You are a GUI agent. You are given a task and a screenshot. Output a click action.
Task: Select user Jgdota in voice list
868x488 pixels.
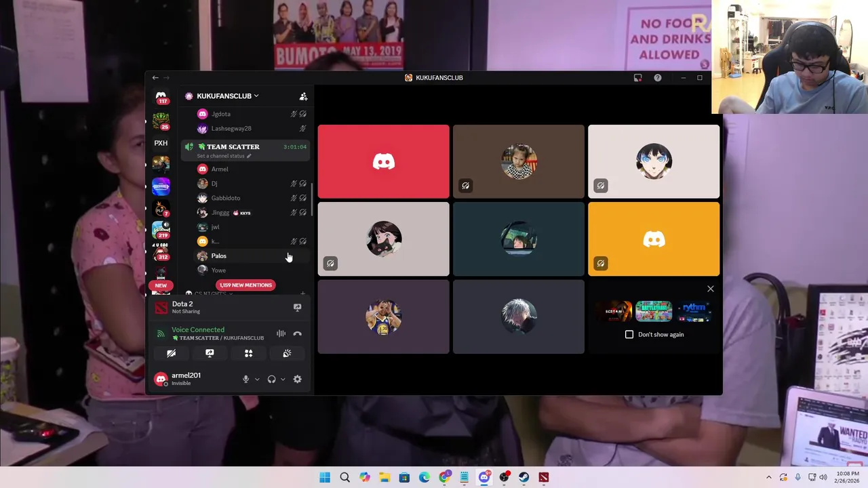[252, 114]
